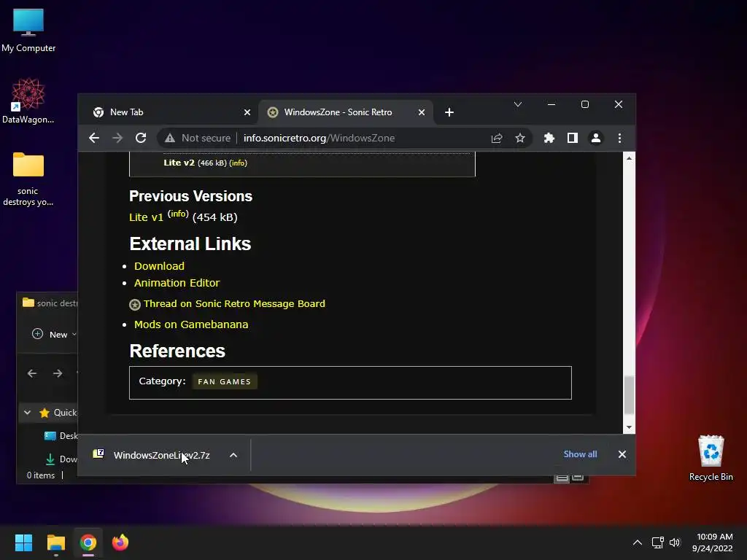The height and width of the screenshot is (560, 747).
Task: Show hidden system tray icons
Action: [x=637, y=542]
